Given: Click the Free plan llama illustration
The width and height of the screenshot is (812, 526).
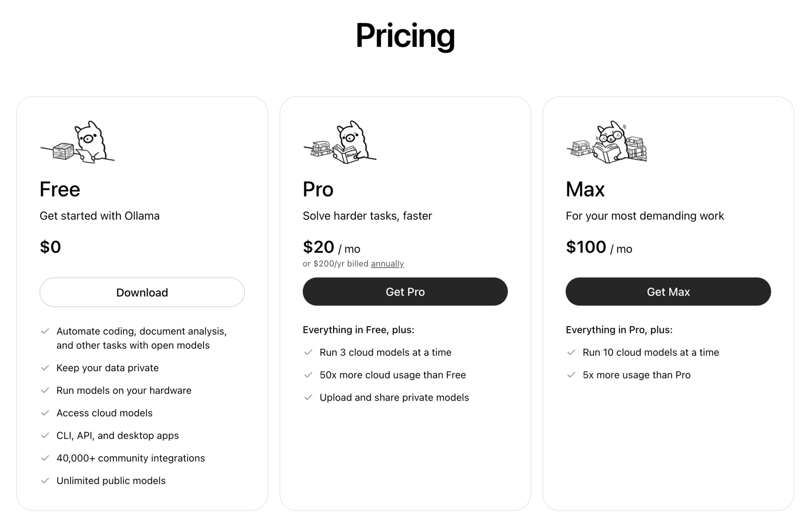Looking at the screenshot, I should pyautogui.click(x=77, y=142).
